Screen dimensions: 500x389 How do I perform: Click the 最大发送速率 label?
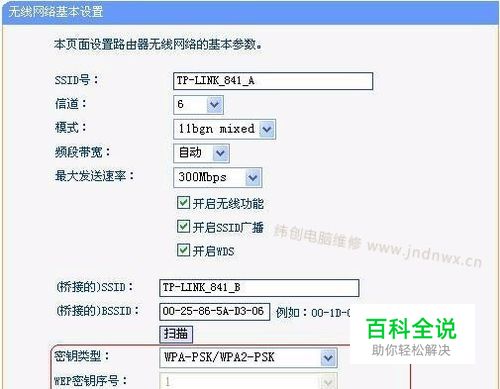tap(94, 176)
